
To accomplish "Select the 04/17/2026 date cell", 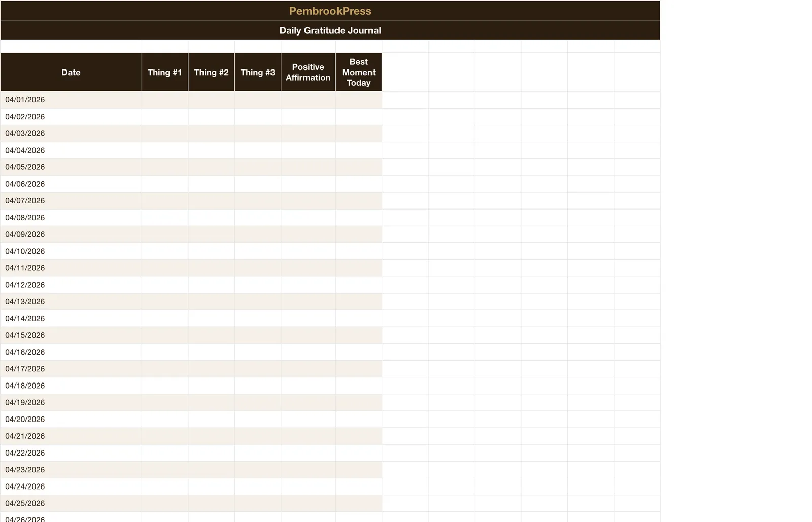I will point(71,369).
